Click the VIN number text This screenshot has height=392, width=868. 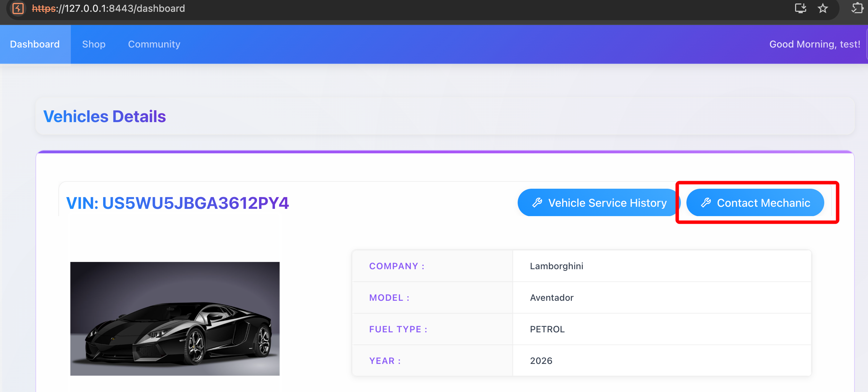(x=177, y=203)
